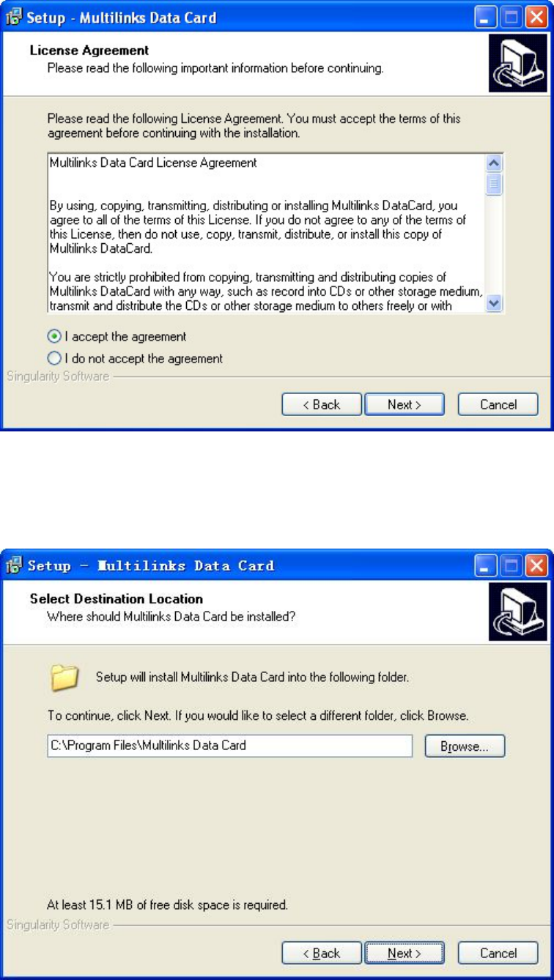Go Back from Destination Location dialog
The width and height of the screenshot is (554, 980).
pos(322,953)
